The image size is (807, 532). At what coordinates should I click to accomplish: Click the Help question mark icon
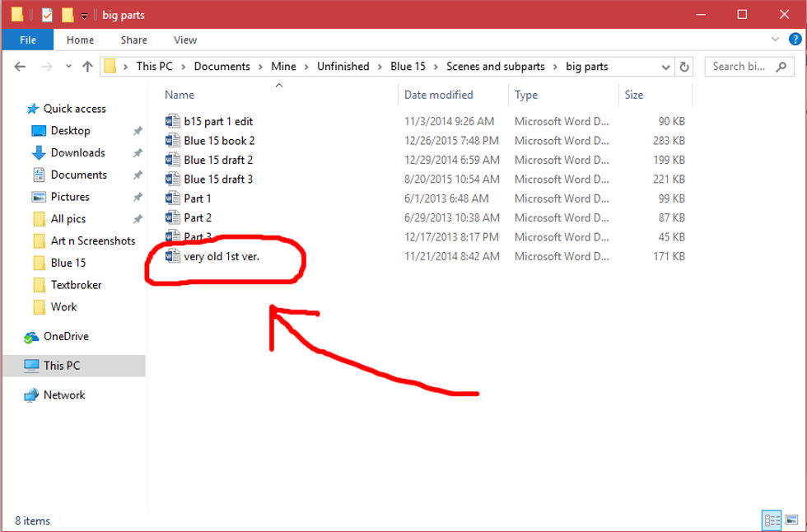tap(795, 40)
